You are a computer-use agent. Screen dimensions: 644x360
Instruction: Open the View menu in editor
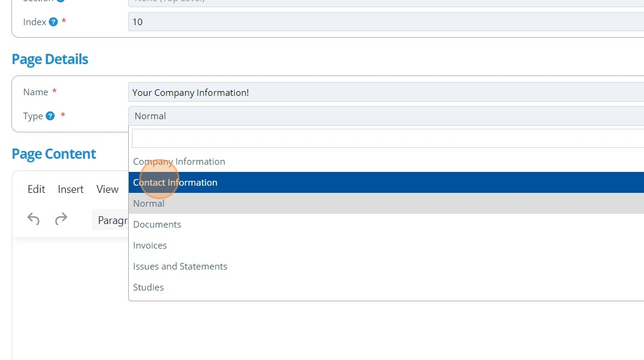pos(107,189)
